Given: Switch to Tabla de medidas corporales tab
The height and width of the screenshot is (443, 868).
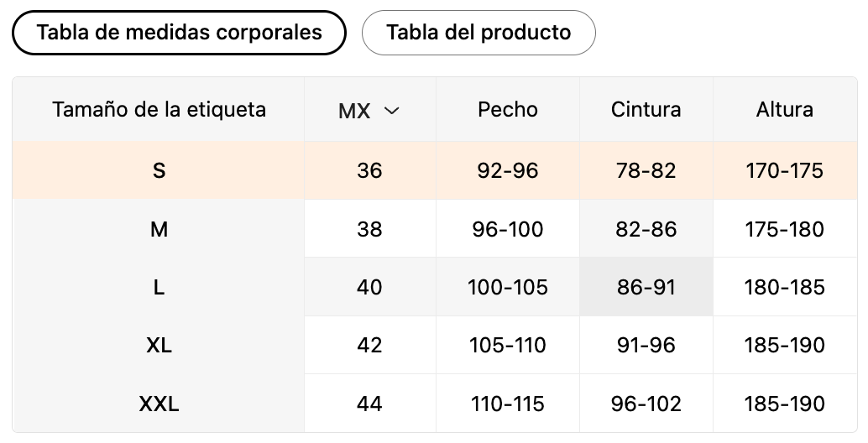Looking at the screenshot, I should coord(179,33).
